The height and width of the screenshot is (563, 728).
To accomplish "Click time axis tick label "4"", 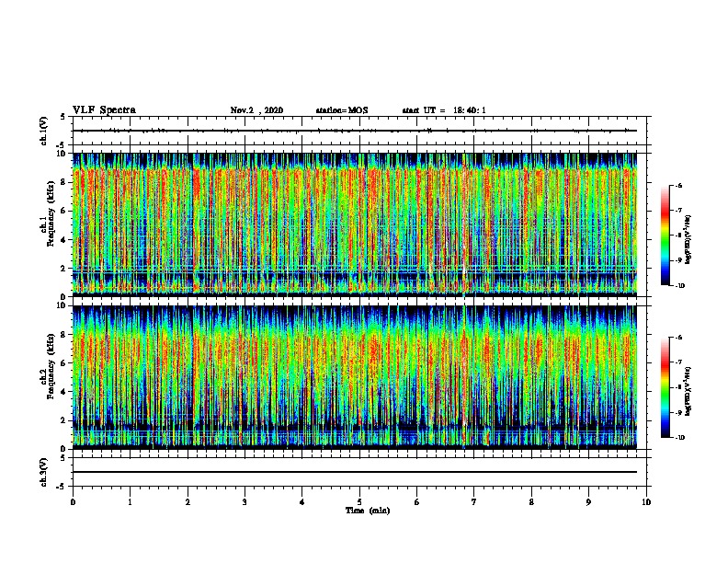I will 302,502.
